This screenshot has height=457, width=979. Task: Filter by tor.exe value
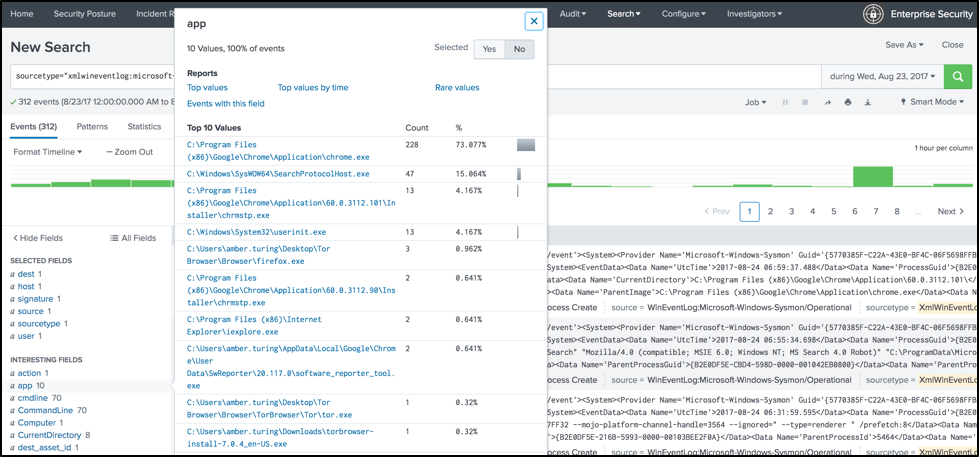coord(269,408)
